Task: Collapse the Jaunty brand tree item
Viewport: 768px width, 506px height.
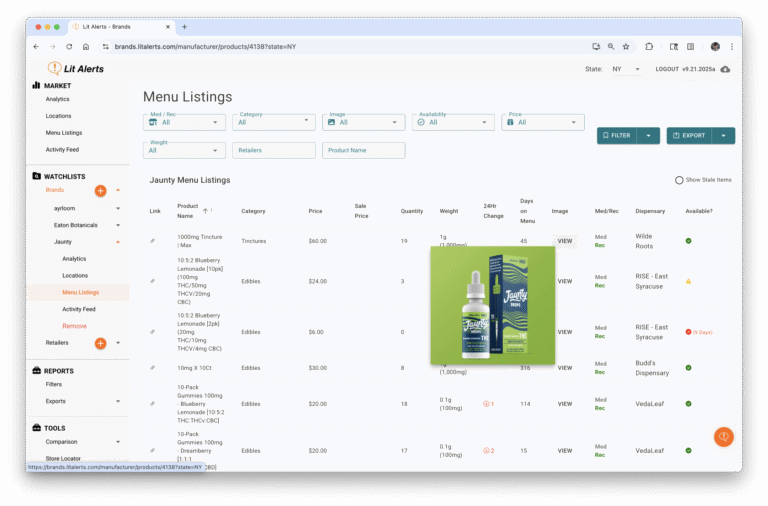Action: tap(118, 242)
